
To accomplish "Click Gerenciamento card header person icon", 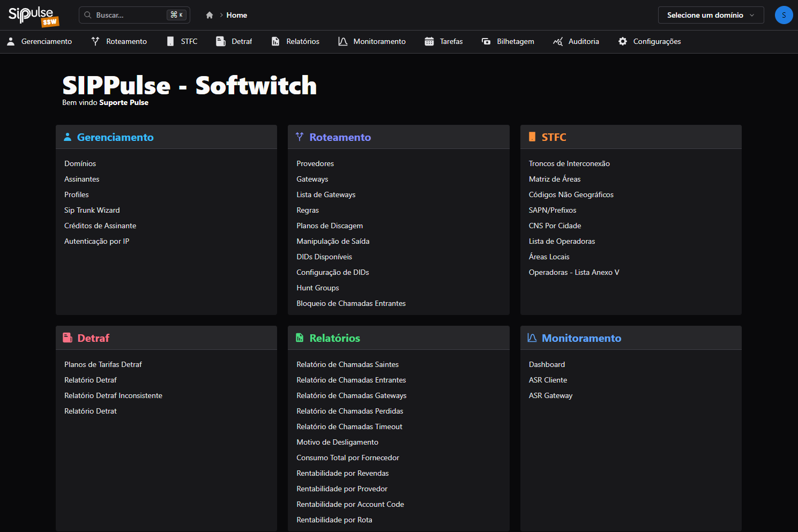I will pos(68,137).
